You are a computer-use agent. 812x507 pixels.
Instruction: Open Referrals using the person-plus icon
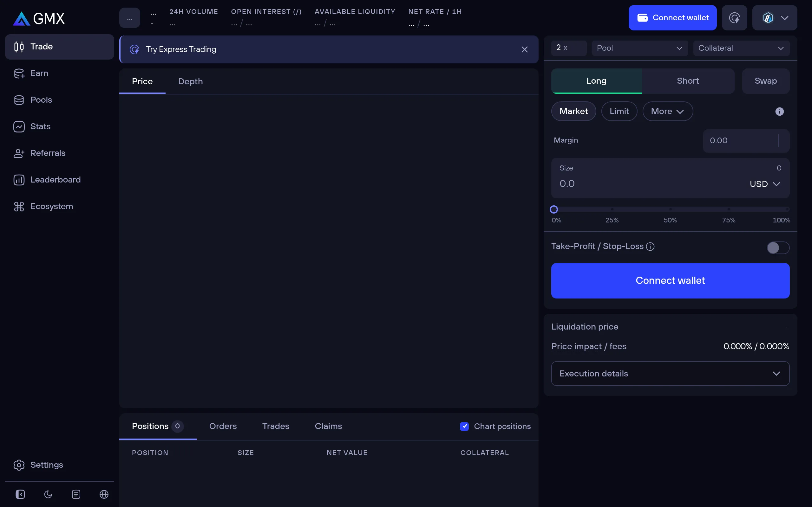coord(19,153)
